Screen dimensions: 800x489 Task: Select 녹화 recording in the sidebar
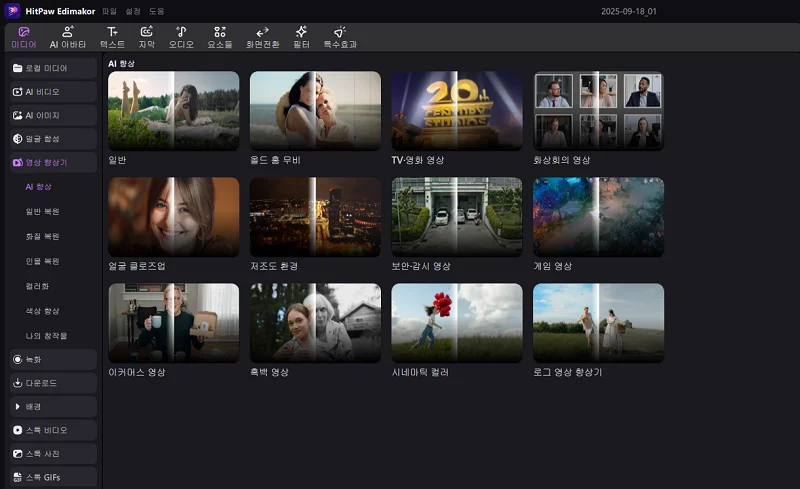[53, 359]
